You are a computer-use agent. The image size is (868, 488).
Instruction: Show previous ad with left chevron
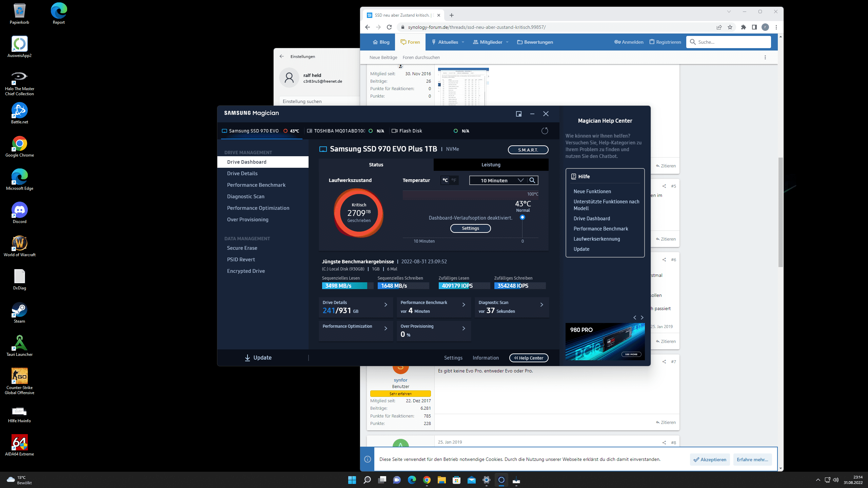coord(635,318)
